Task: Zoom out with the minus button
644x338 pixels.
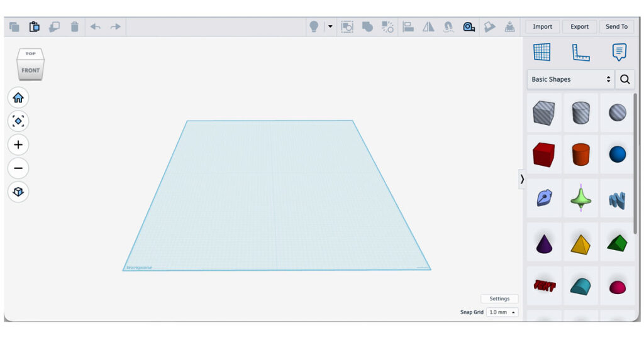Action: coord(18,168)
